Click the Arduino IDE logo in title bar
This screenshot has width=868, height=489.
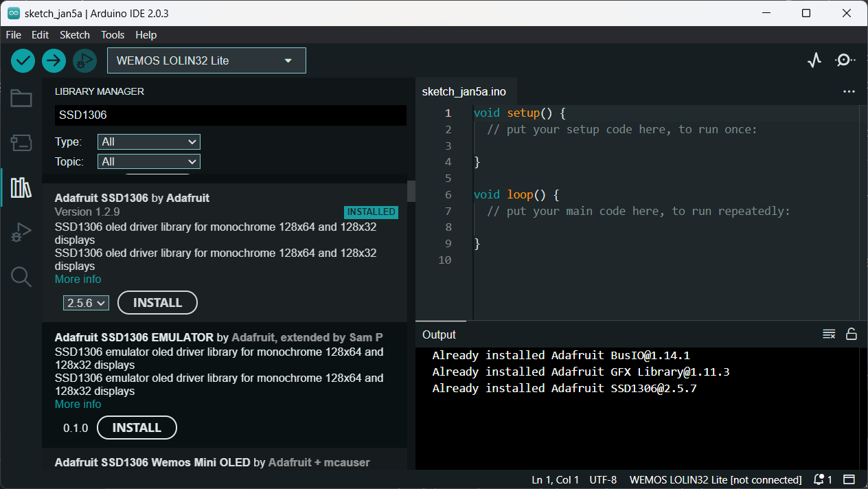[14, 13]
